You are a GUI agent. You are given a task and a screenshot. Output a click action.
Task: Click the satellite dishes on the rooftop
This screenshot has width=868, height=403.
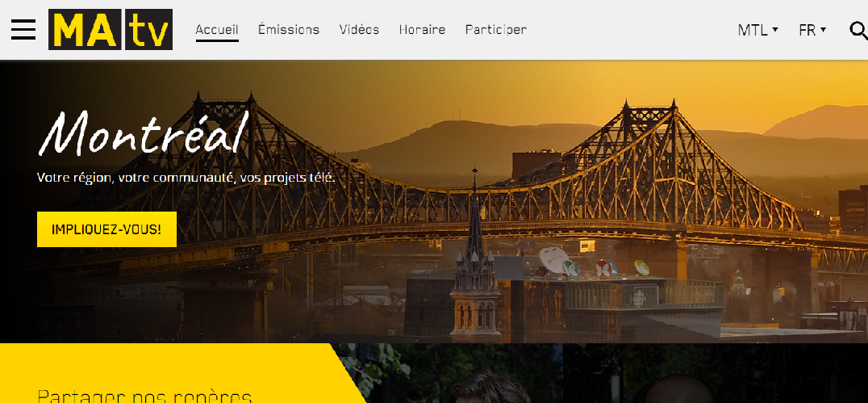(586, 264)
